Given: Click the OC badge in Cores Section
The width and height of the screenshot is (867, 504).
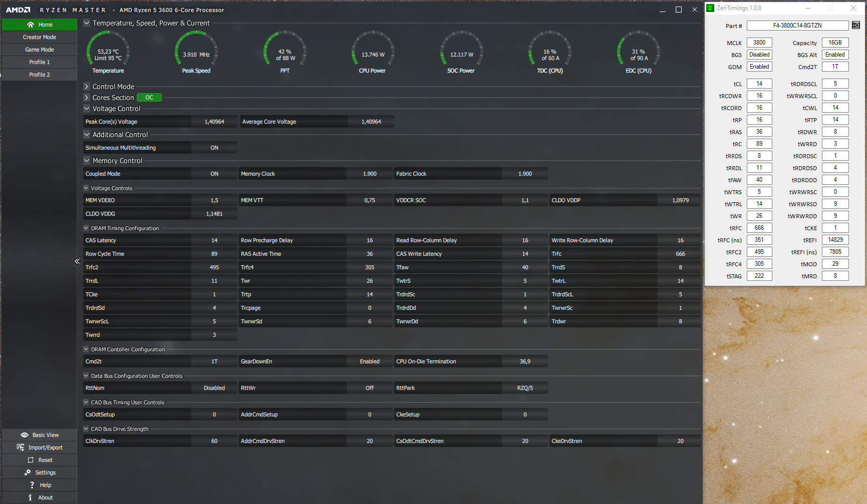Looking at the screenshot, I should click(149, 98).
